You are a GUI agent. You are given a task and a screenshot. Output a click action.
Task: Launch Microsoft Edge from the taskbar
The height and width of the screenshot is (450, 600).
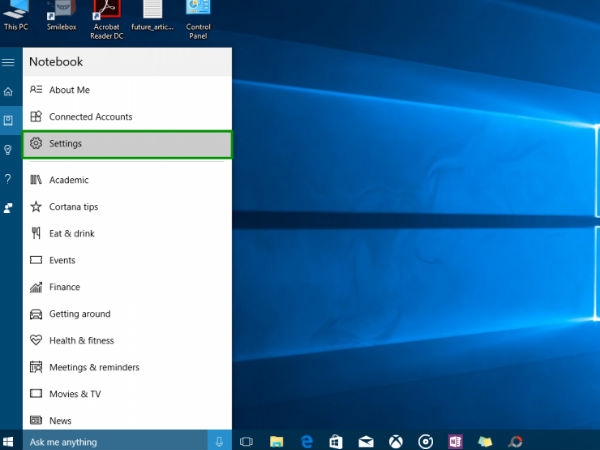click(x=307, y=442)
